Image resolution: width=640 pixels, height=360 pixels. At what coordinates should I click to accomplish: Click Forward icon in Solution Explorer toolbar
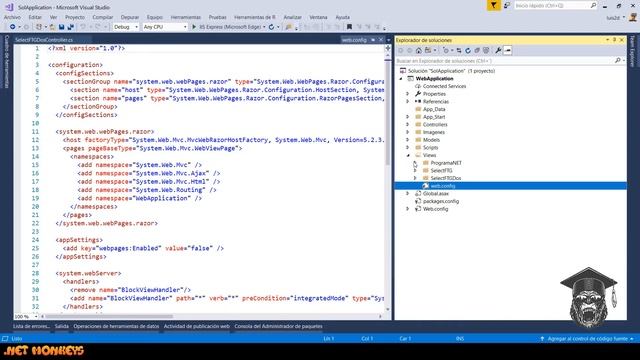(409, 50)
